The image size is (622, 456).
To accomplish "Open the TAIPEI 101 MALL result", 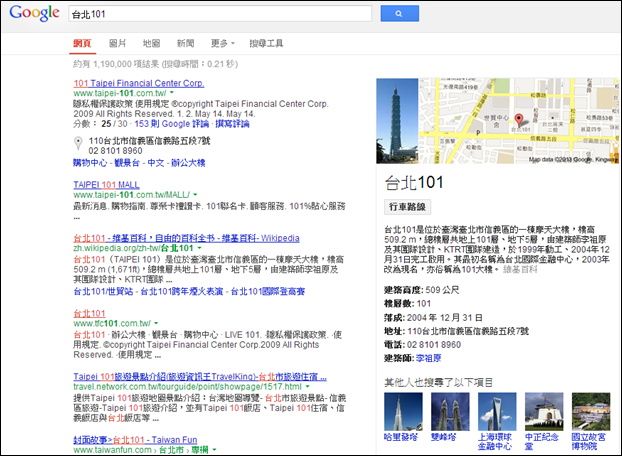I will tap(106, 185).
